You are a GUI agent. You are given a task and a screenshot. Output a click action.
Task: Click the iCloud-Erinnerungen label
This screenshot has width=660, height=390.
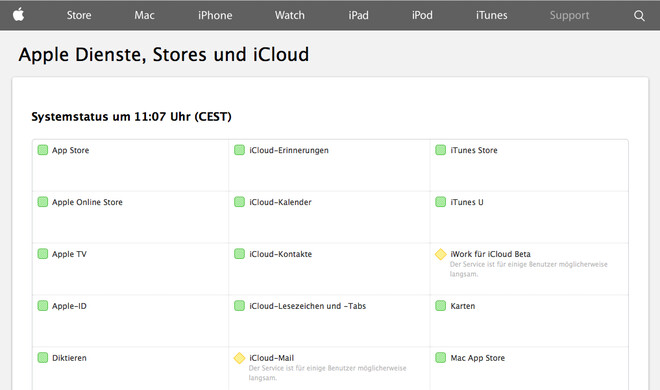289,150
